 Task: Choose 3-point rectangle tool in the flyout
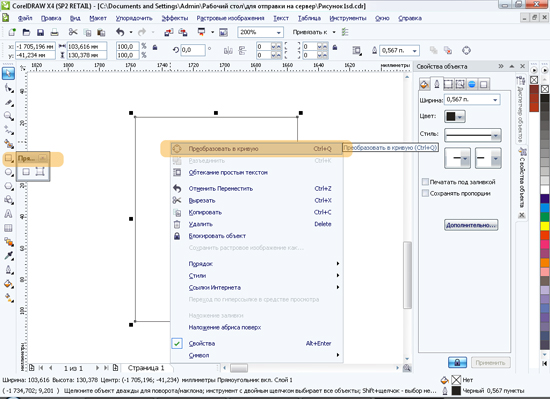click(40, 172)
